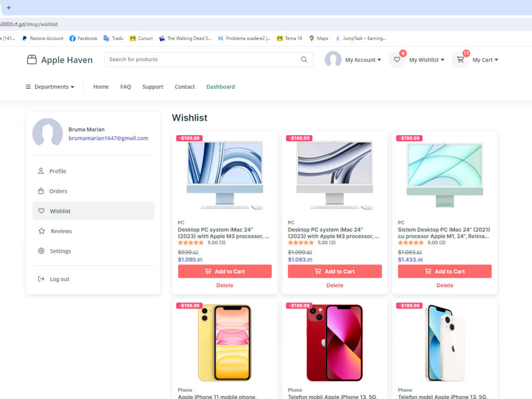Switch to the Dashboard tab
Screen dimensions: 532x399
pyautogui.click(x=220, y=86)
